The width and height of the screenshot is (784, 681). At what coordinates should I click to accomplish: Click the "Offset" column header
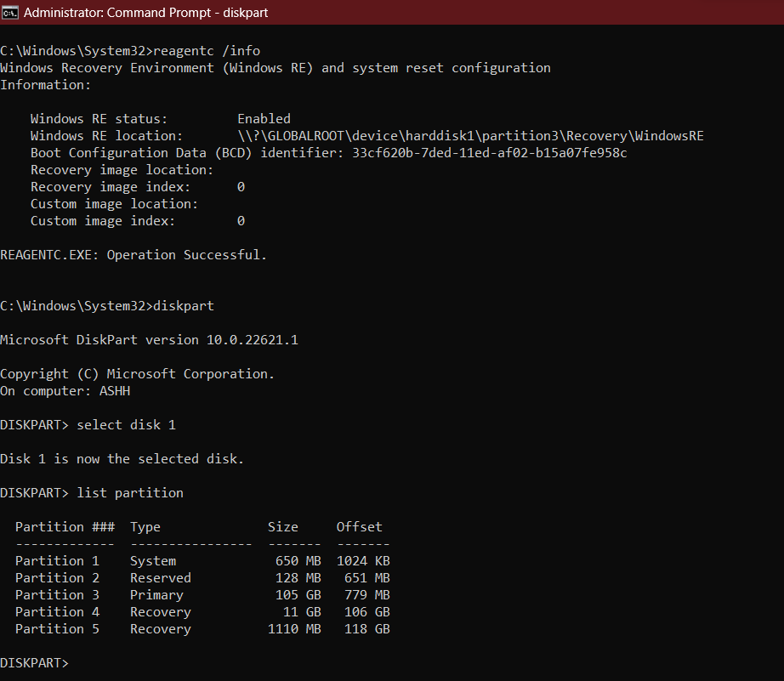click(x=359, y=527)
